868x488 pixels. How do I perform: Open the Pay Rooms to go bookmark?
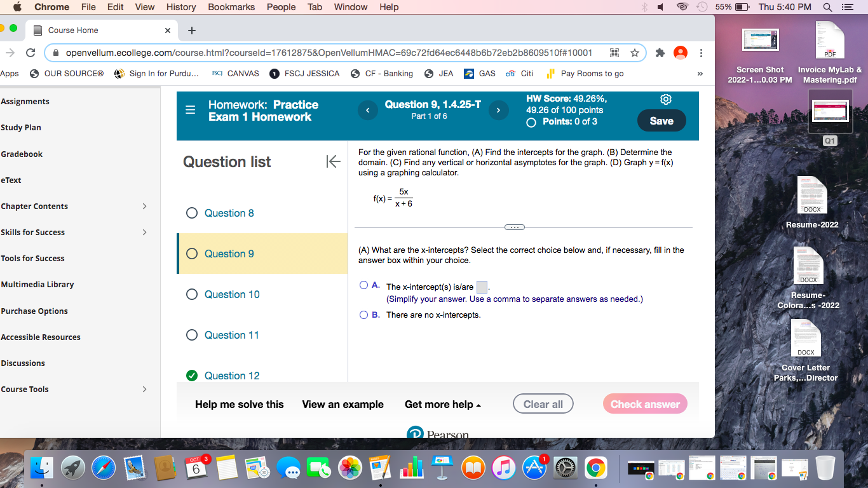pyautogui.click(x=585, y=74)
